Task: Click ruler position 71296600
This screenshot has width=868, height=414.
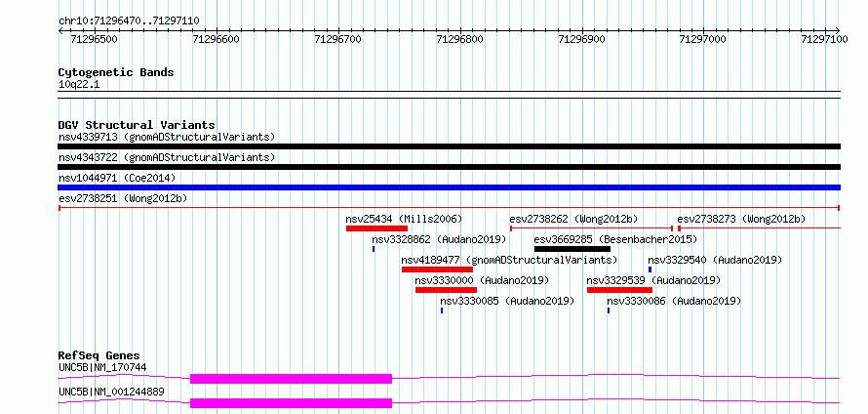Action: [x=216, y=39]
